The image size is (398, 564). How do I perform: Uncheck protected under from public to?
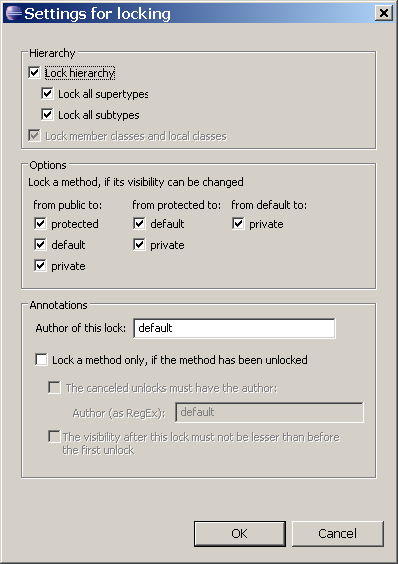(40, 224)
